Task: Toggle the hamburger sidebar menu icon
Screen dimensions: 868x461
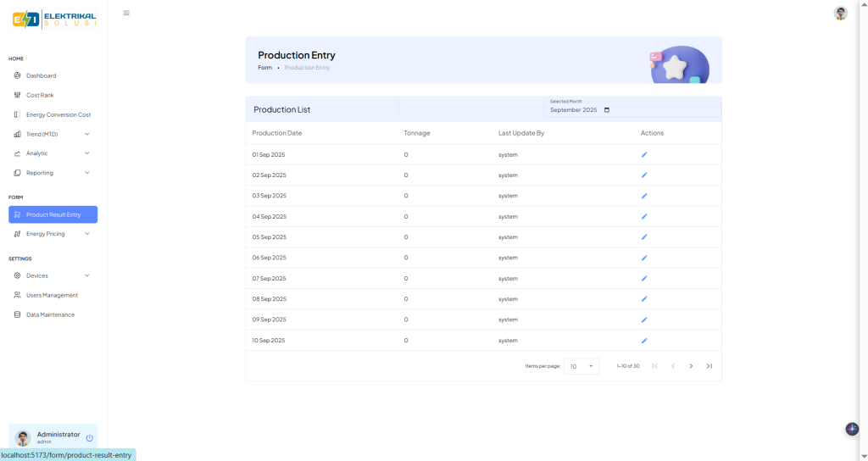Action: [126, 13]
